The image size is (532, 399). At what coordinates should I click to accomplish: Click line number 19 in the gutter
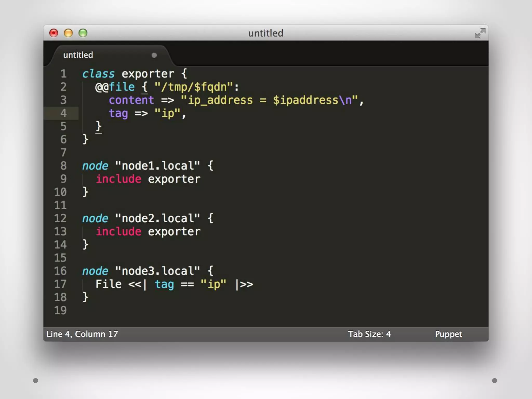click(x=60, y=310)
